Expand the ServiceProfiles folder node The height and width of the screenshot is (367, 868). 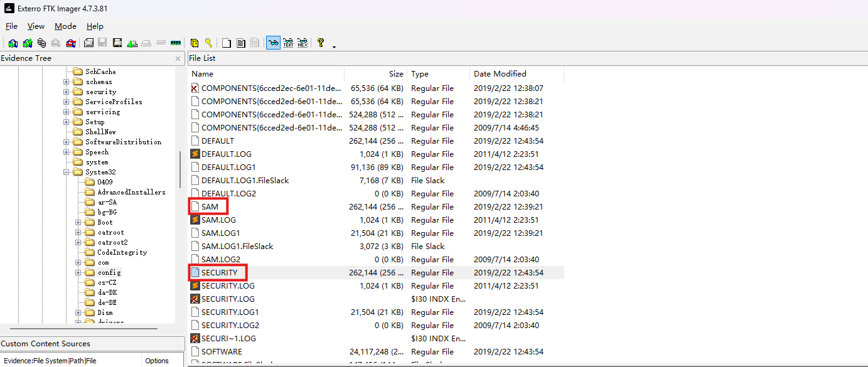click(x=66, y=102)
